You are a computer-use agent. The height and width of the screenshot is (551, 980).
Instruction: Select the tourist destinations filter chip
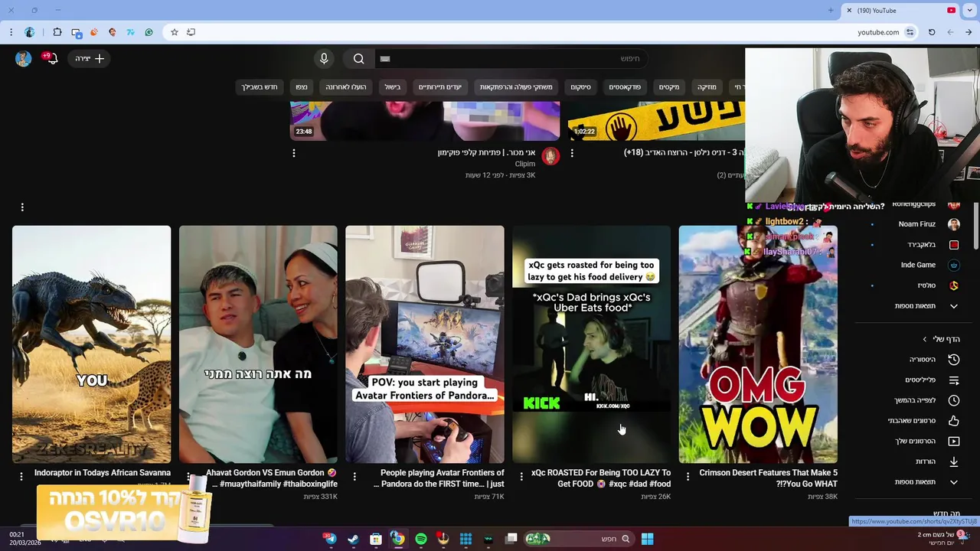click(439, 87)
